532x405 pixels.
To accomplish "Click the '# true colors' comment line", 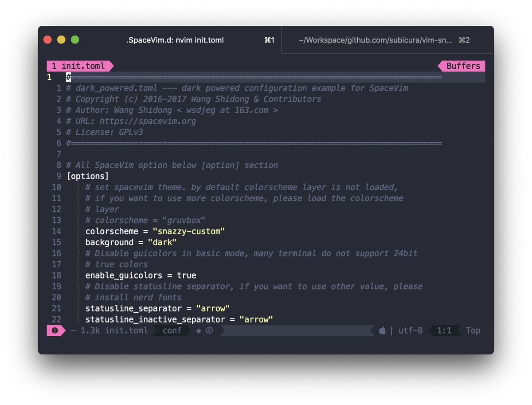I will 117,264.
